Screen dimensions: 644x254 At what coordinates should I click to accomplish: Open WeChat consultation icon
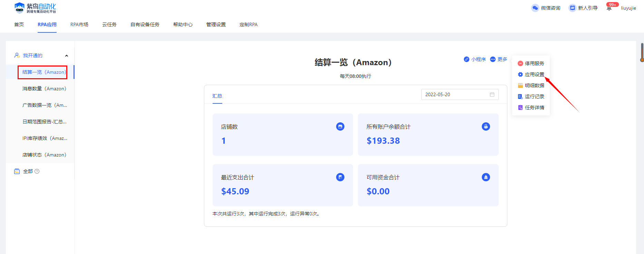coord(535,8)
